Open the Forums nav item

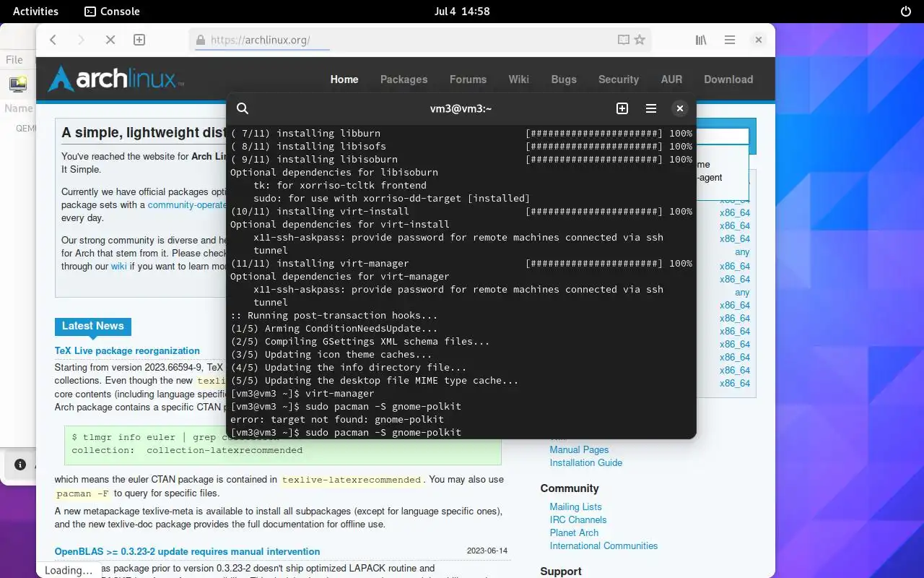coord(468,79)
